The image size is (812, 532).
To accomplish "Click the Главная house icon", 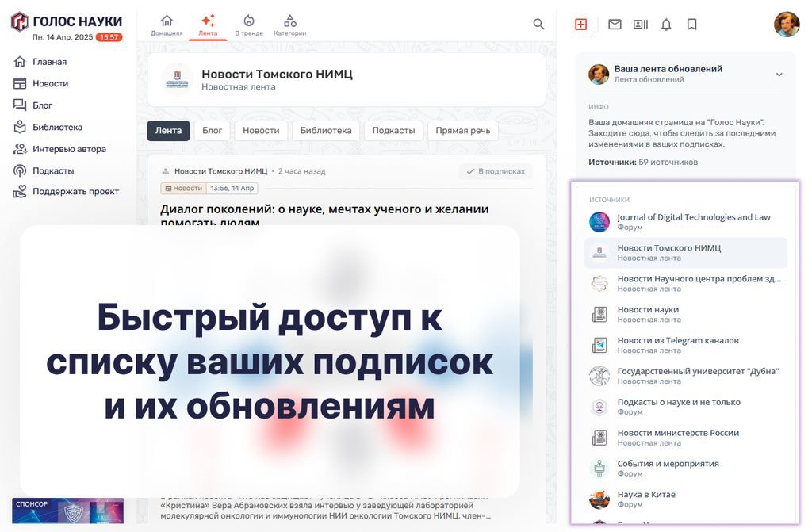I will 20,62.
